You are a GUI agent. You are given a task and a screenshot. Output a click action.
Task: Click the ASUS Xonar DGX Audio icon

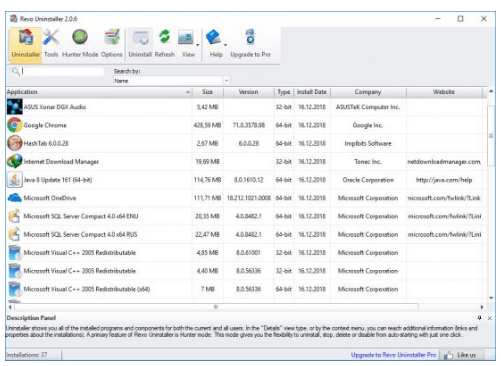point(15,107)
